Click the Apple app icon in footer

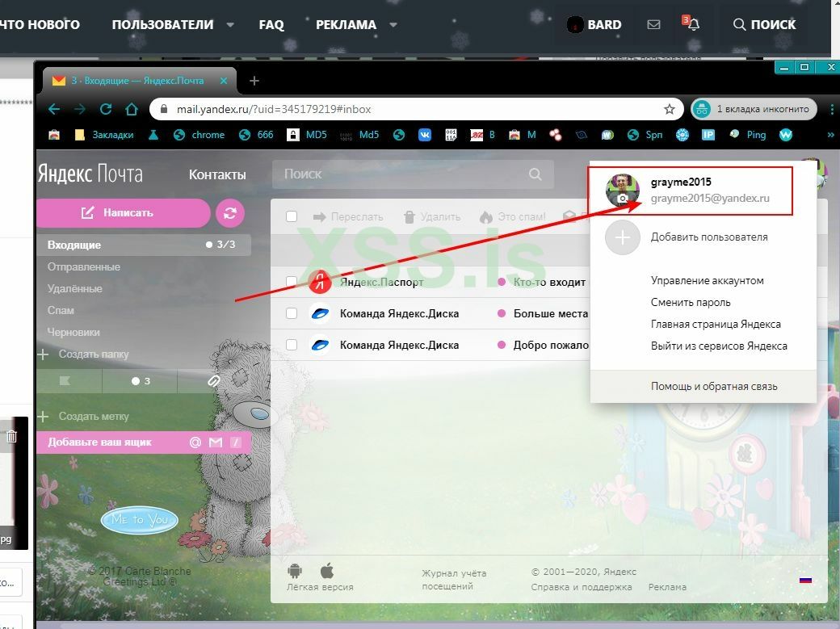tap(327, 571)
